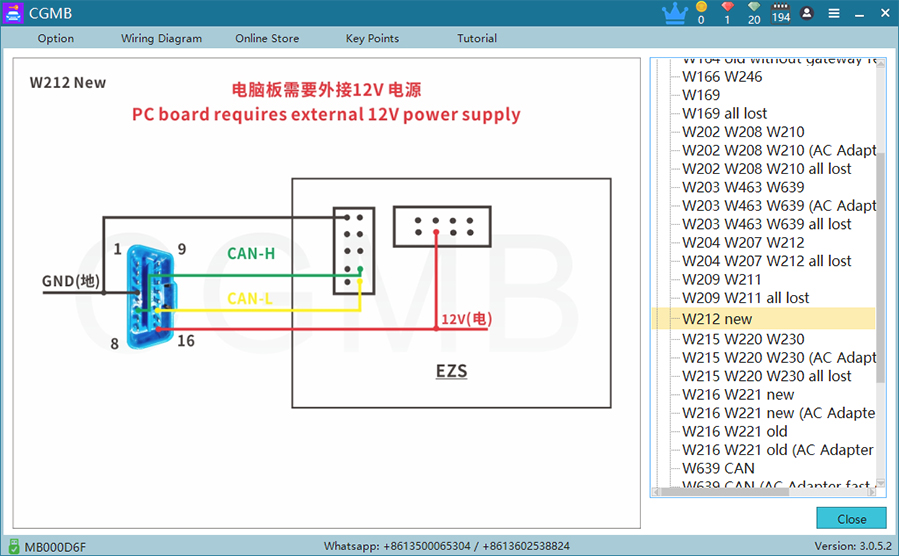Screen dimensions: 900x556
Task: Click the green diamond icon
Action: [x=753, y=8]
